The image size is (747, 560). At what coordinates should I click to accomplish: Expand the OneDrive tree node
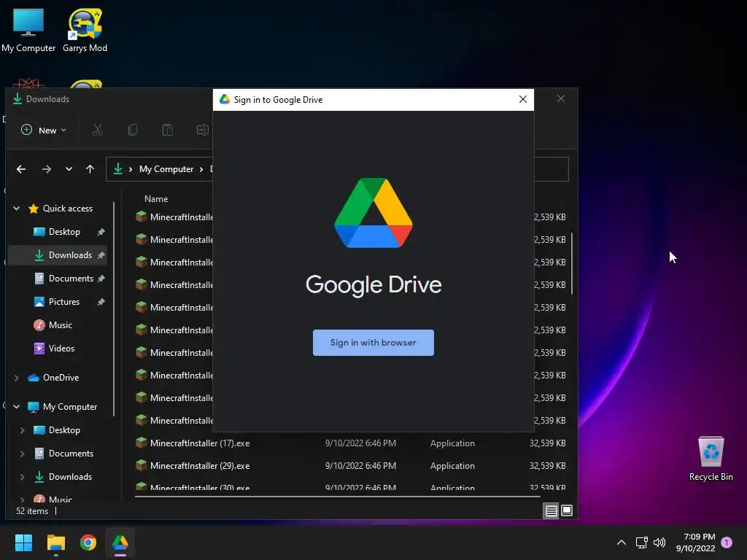coord(17,378)
